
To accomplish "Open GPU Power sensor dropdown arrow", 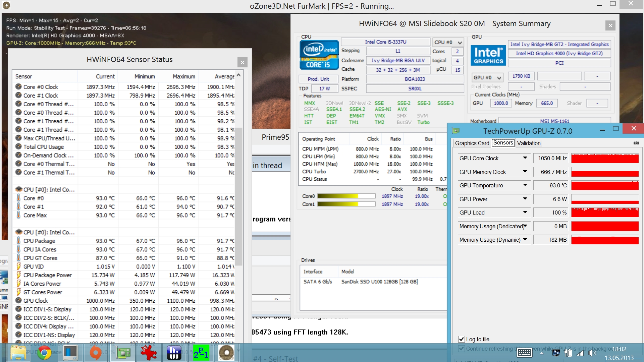I will (x=525, y=199).
